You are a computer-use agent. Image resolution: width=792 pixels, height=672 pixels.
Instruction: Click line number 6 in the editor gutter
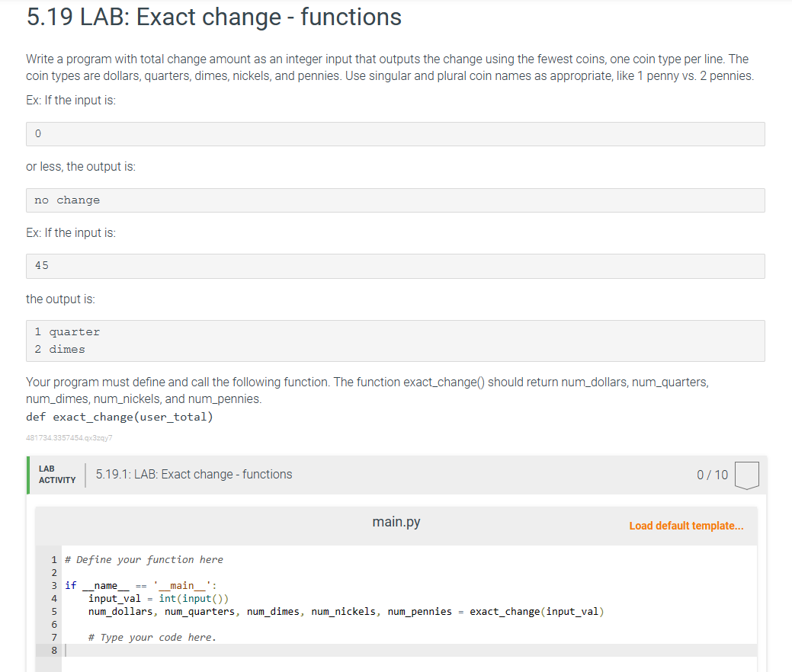[x=53, y=624]
